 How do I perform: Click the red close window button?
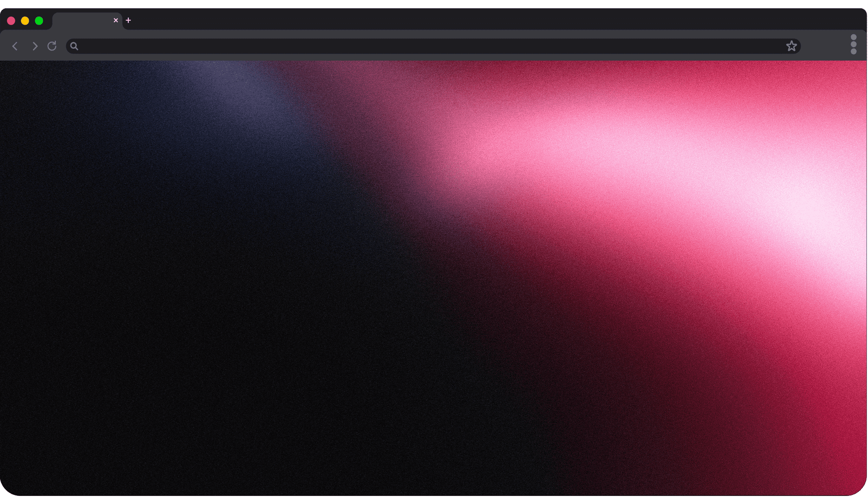pyautogui.click(x=11, y=21)
